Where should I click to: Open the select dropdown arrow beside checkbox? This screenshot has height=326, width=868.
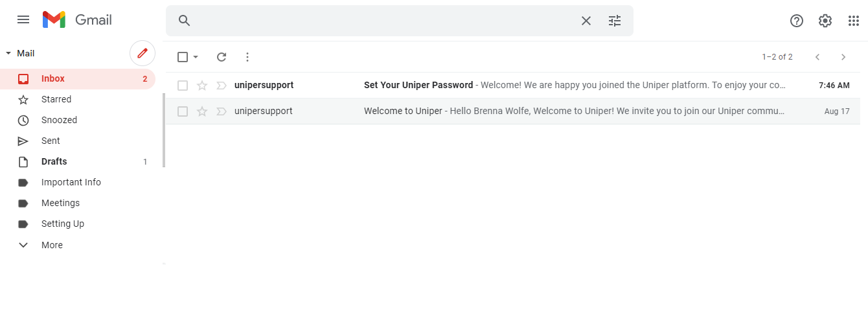click(x=196, y=57)
